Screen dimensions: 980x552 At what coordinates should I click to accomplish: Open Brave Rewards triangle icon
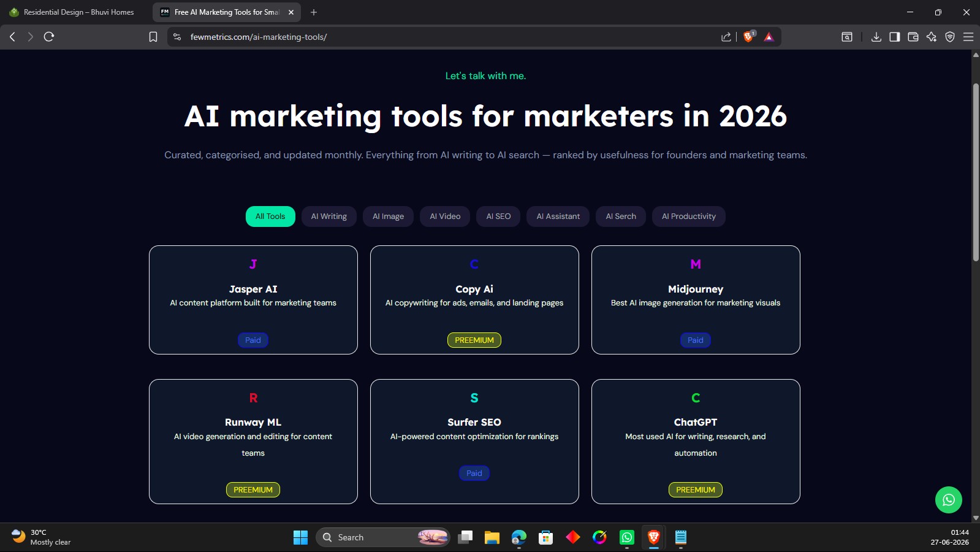769,37
